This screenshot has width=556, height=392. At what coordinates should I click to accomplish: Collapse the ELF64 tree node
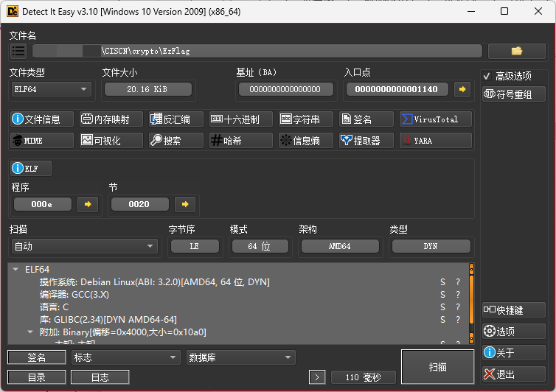click(15, 270)
